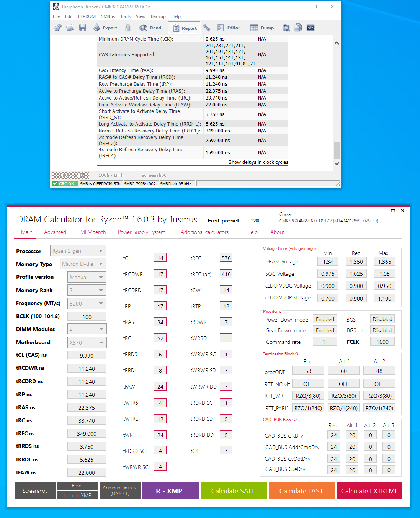Click the magnifier search icon after Dump
Screen dimensions: 420x518
click(286, 28)
